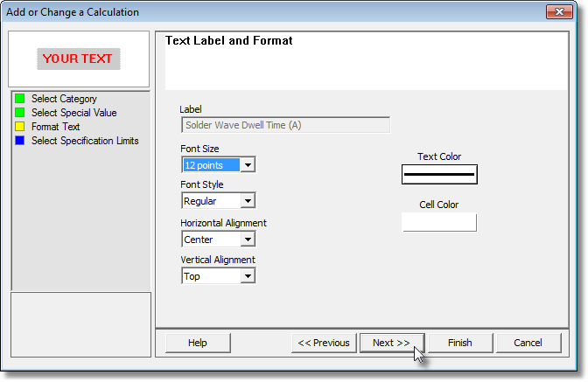The image size is (588, 382).
Task: Open Help for this dialog
Action: pos(198,343)
